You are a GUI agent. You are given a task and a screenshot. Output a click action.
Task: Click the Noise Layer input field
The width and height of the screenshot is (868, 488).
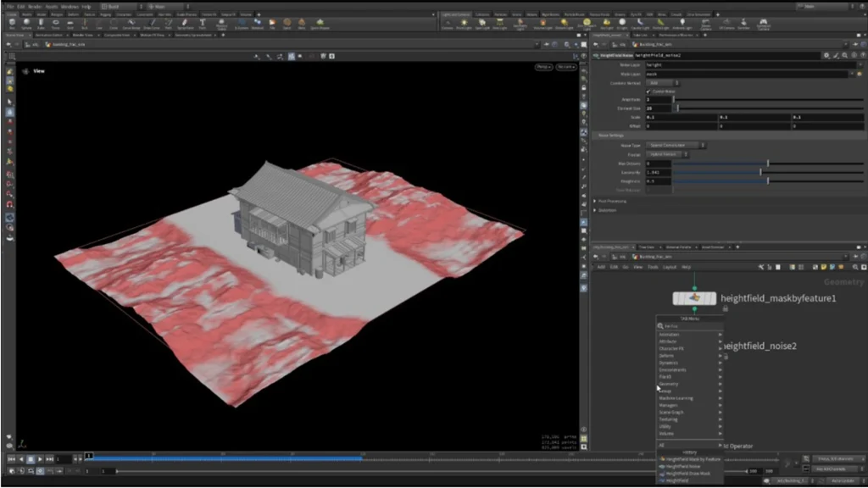pyautogui.click(x=753, y=64)
